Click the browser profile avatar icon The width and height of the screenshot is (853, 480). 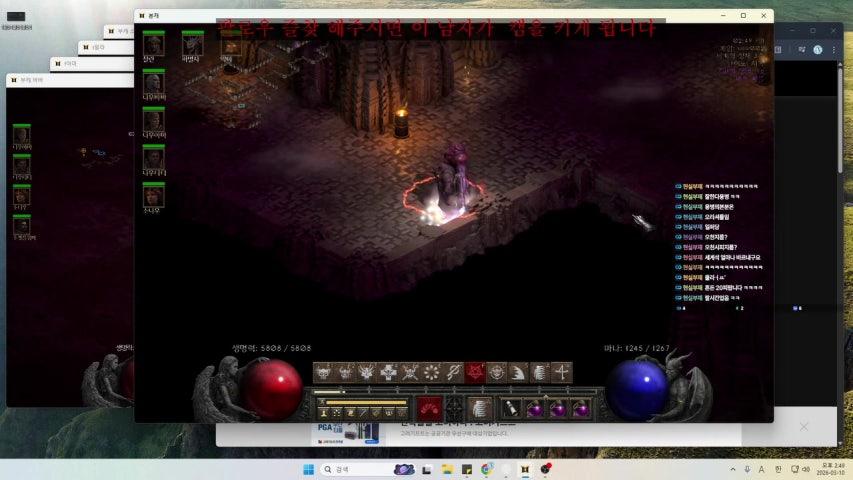click(818, 50)
